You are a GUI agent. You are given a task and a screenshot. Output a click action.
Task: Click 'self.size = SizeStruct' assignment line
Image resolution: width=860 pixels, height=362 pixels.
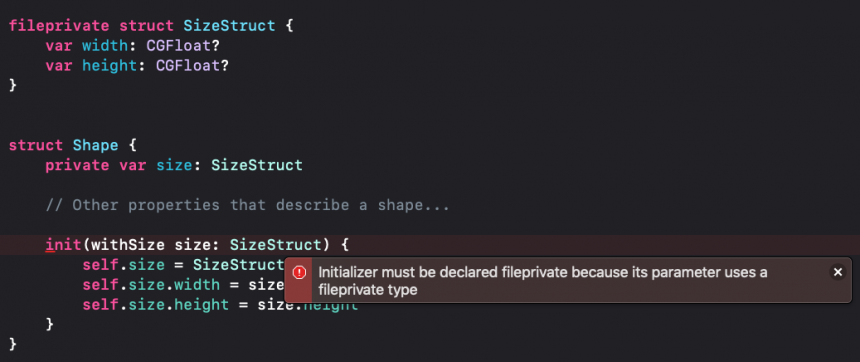click(x=183, y=265)
